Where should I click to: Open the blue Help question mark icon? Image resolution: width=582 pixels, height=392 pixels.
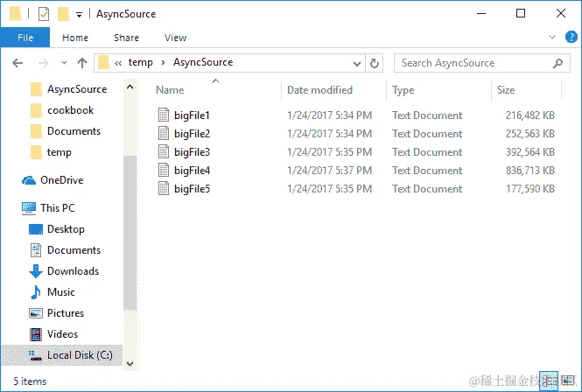(571, 37)
